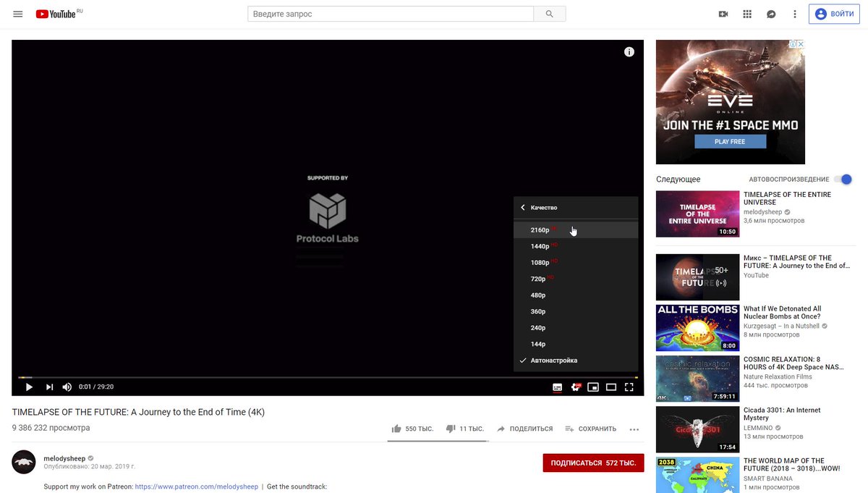868x493 pixels.
Task: Choose Автонастройка quality option
Action: pyautogui.click(x=576, y=360)
